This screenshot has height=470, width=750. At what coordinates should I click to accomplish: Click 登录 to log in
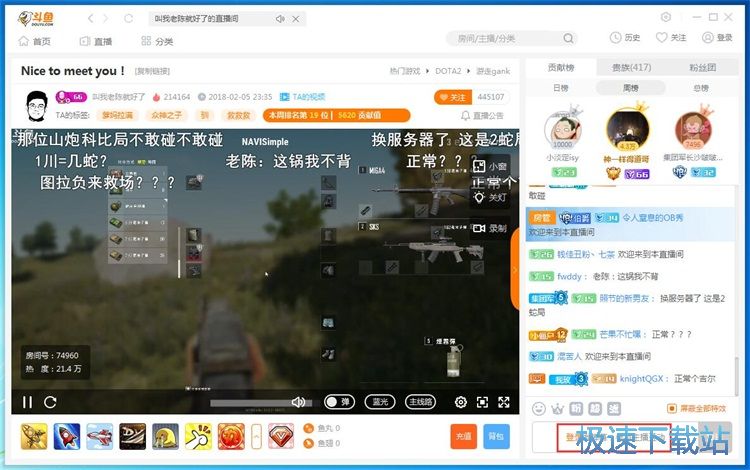[717, 37]
